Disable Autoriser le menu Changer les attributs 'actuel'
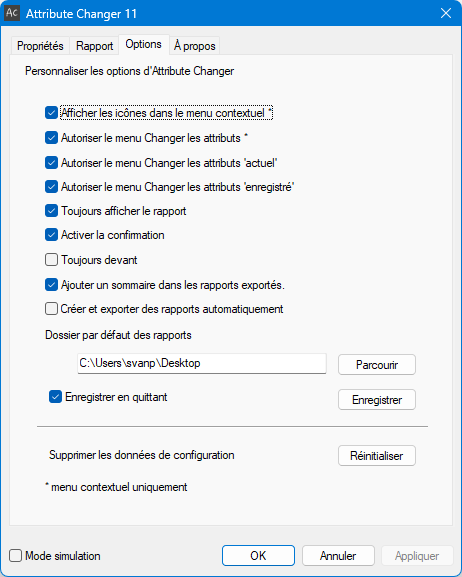Screen dimensions: 462x577 [x=51, y=163]
